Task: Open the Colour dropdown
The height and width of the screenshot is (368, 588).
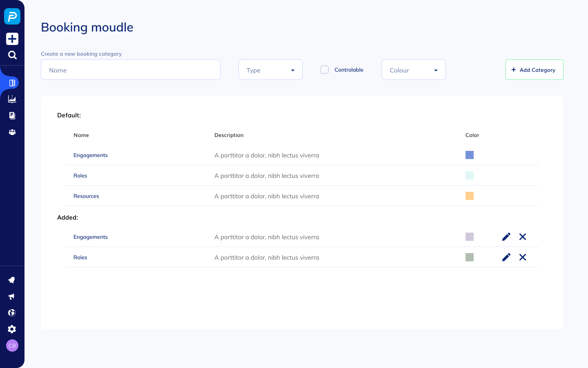Action: [413, 70]
